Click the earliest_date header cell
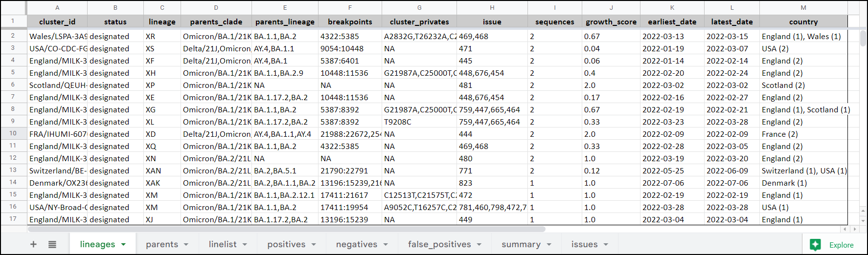The width and height of the screenshot is (868, 255). tap(672, 21)
